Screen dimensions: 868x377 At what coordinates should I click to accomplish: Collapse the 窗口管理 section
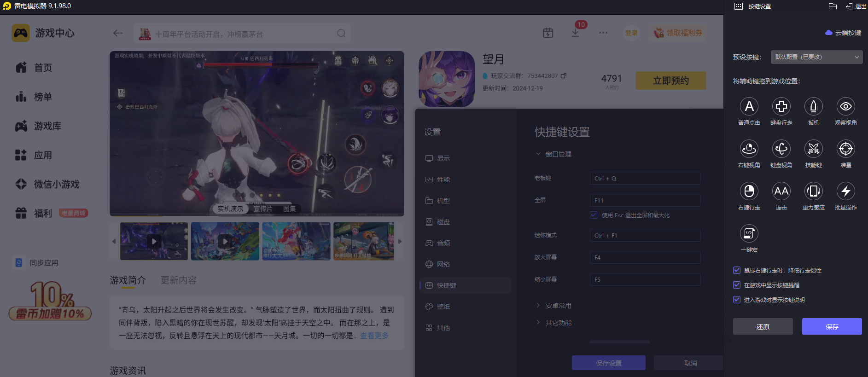553,154
